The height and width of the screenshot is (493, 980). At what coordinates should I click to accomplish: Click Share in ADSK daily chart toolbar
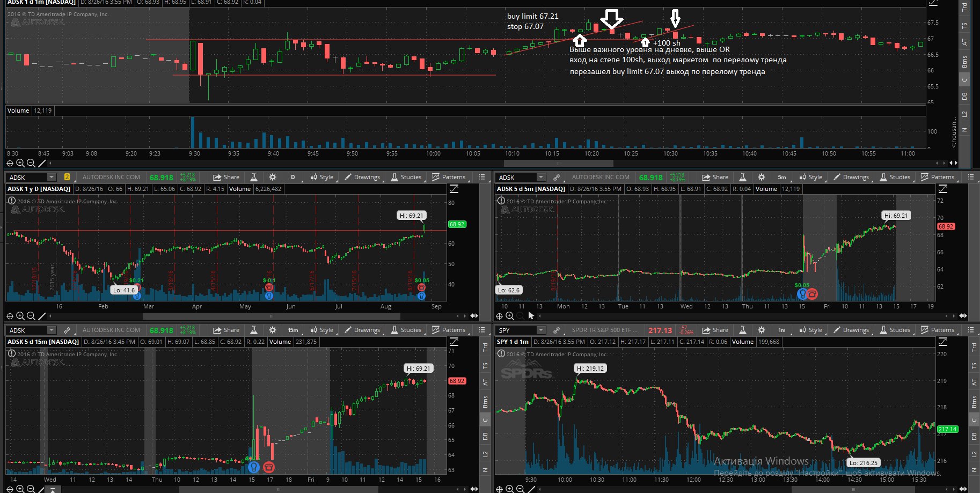coord(226,177)
